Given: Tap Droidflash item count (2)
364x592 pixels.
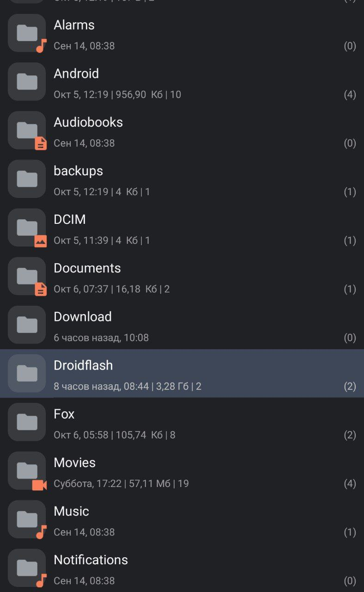Looking at the screenshot, I should pos(350,387).
